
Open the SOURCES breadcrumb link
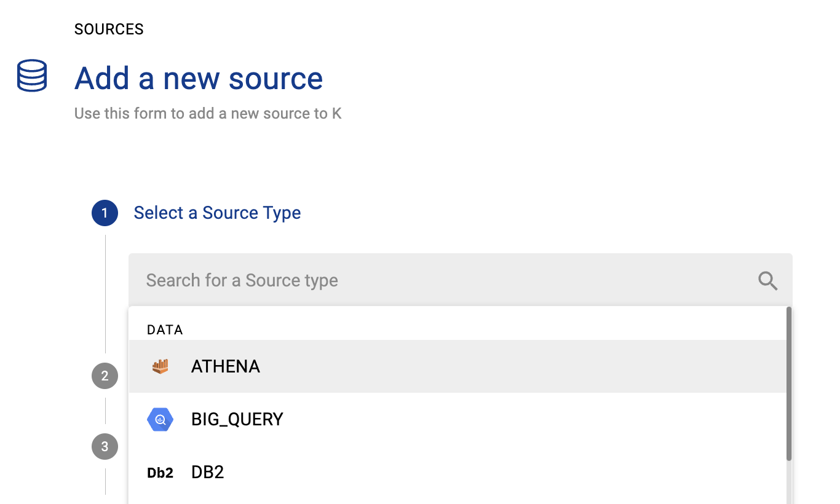(109, 29)
